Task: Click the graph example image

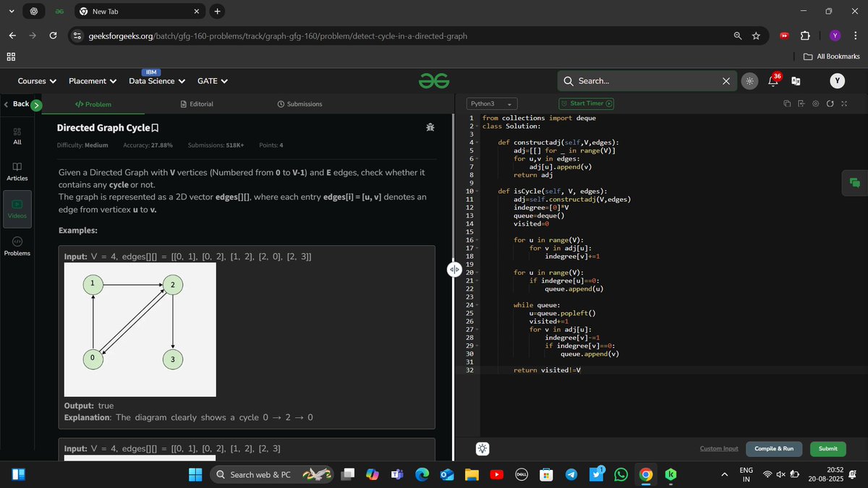Action: click(140, 330)
